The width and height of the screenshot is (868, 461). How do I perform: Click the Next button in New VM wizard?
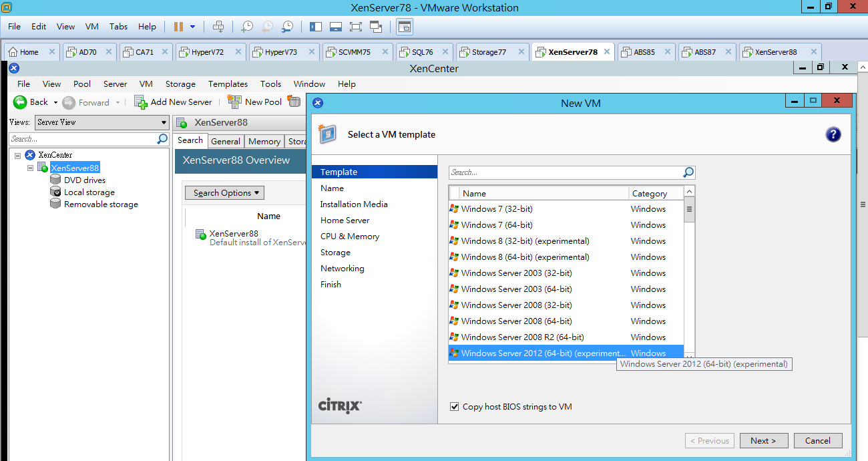763,441
